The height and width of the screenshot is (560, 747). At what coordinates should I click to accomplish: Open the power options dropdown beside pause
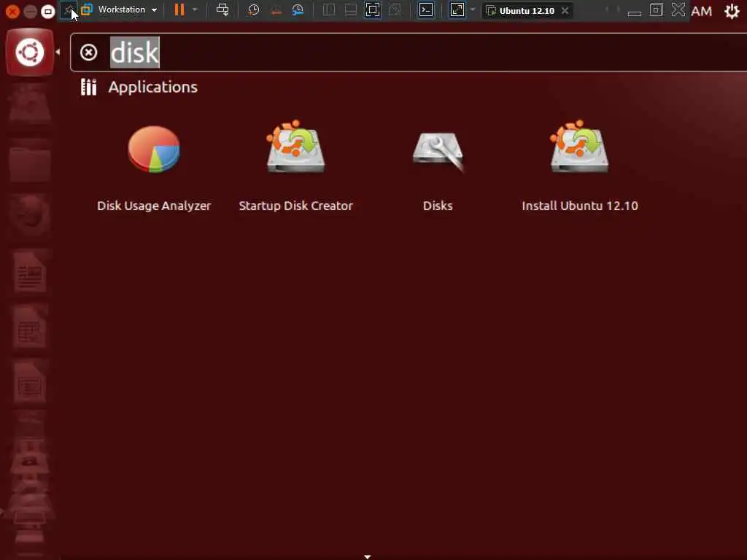[x=195, y=10]
